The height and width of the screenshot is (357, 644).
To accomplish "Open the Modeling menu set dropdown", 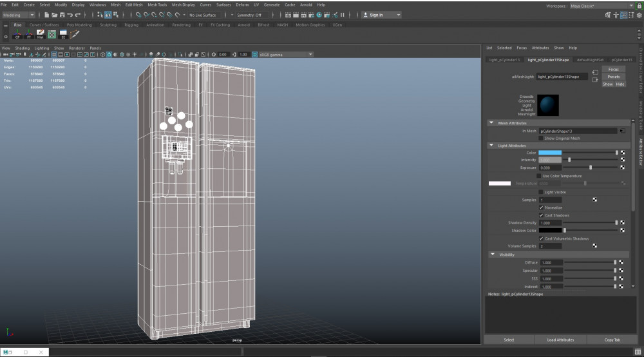I will (19, 15).
